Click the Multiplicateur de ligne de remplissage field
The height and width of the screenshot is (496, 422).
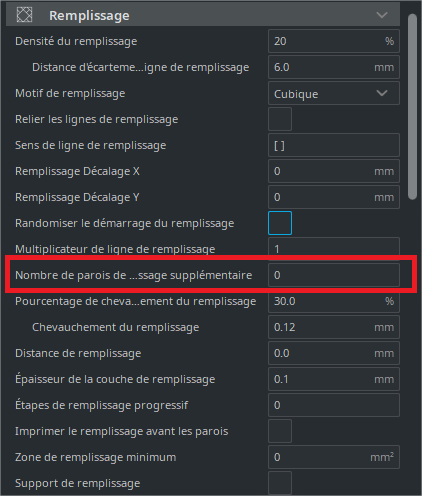pos(334,248)
